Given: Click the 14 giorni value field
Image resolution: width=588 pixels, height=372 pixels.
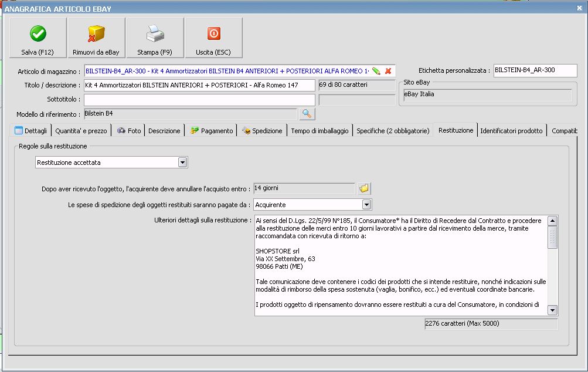Looking at the screenshot, I should pos(304,188).
